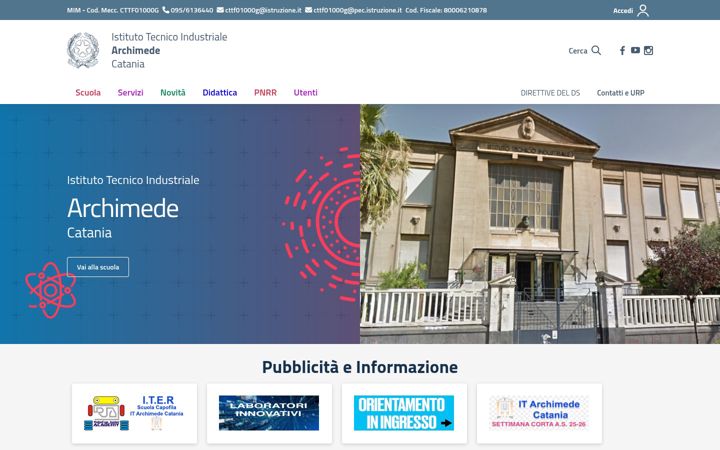
Task: Click the user account icon
Action: (x=643, y=10)
